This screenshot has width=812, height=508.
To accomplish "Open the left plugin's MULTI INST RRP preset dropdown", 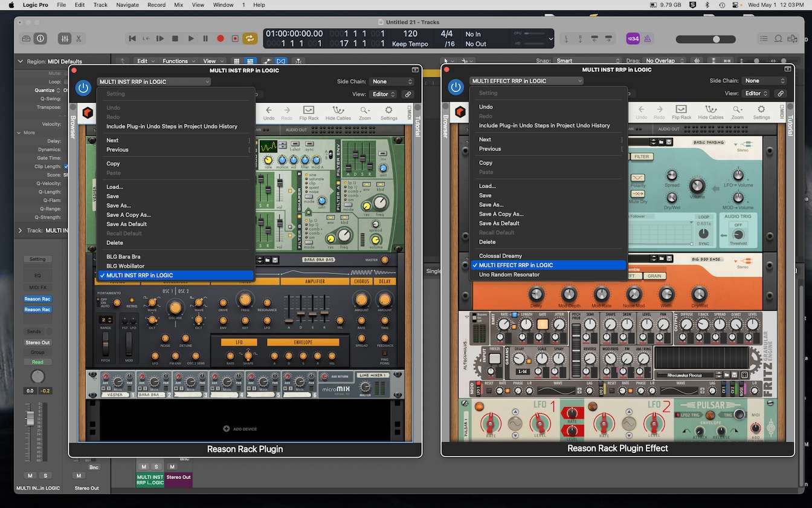I will coord(153,82).
